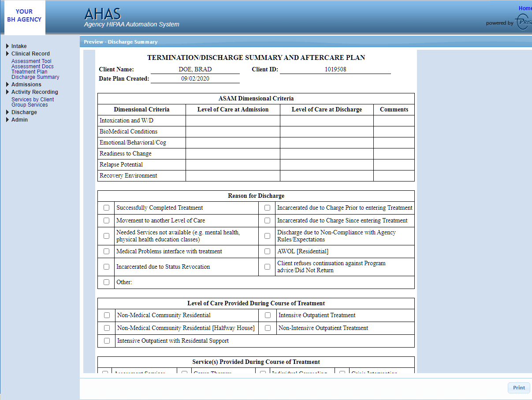532x400 pixels.
Task: Check the Other discharge reason box
Action: pyautogui.click(x=106, y=282)
